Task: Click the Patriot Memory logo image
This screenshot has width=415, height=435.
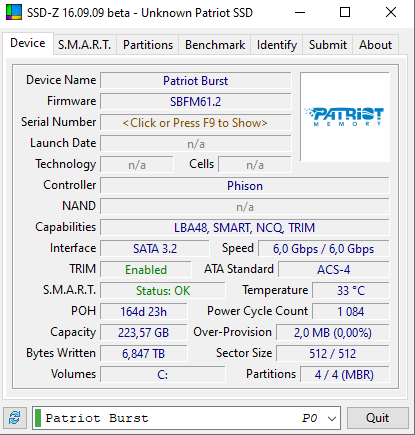Action: [345, 117]
